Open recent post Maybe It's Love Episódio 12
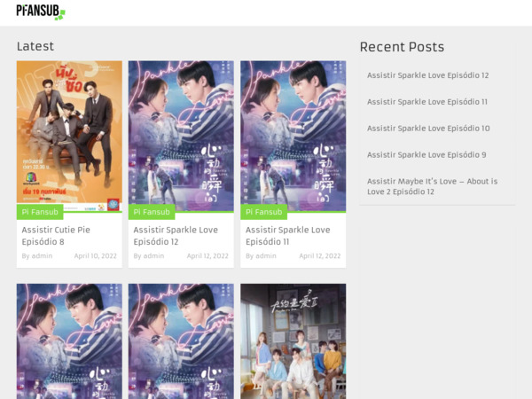Viewport: 532px width, 399px height. coord(433,186)
